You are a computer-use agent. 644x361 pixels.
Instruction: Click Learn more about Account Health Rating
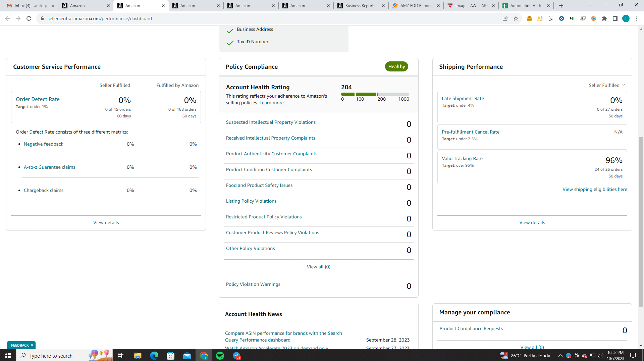pyautogui.click(x=271, y=103)
